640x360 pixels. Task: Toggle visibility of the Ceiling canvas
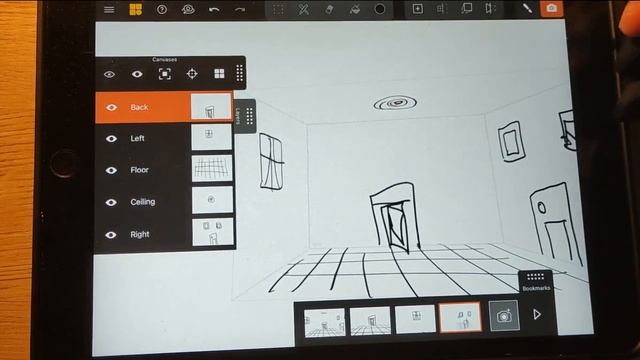(x=111, y=202)
